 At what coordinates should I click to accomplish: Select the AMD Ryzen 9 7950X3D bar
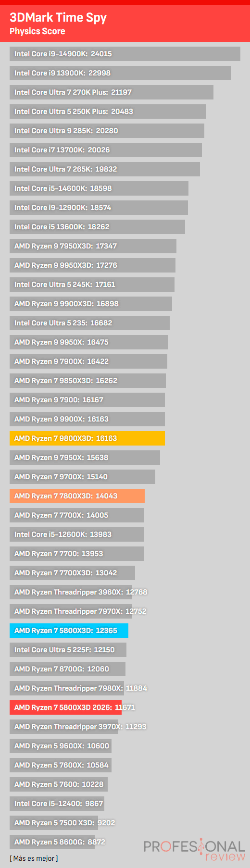(x=93, y=246)
